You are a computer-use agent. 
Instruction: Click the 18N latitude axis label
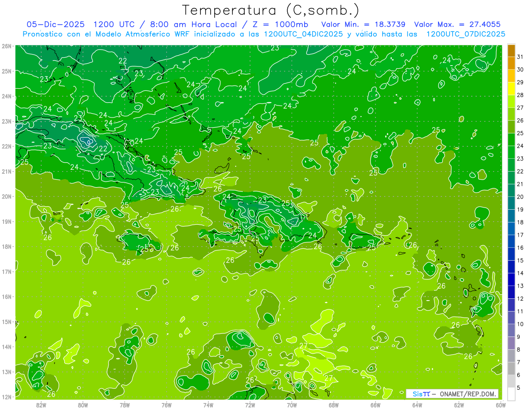(x=6, y=247)
